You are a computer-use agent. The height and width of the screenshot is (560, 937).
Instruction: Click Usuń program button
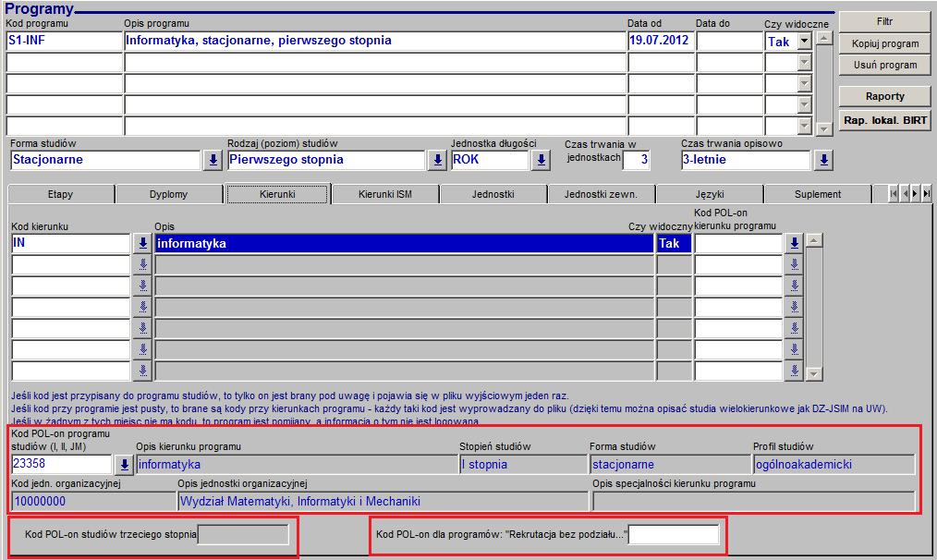[884, 65]
